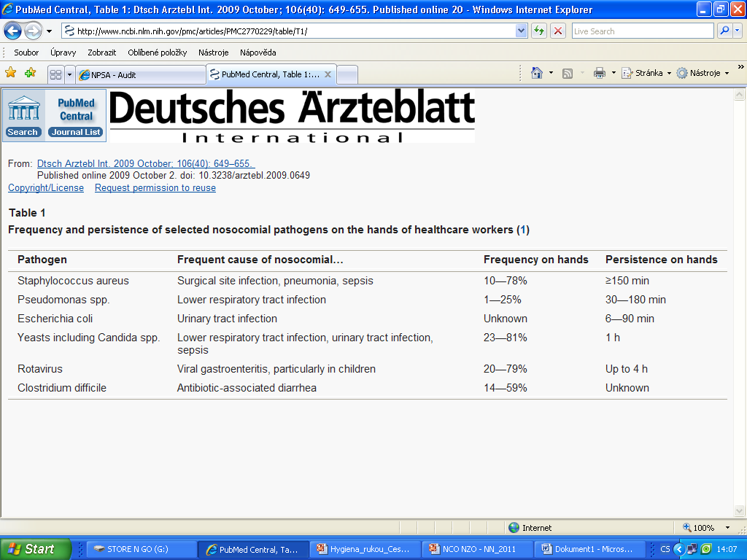
Task: Switch to the NPSA - Audit tab
Action: (x=141, y=75)
